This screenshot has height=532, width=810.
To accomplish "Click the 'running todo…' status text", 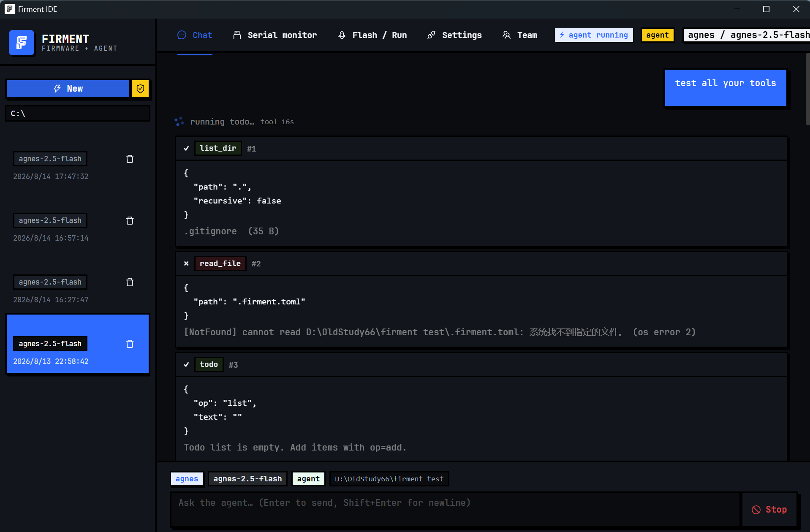I will click(x=222, y=122).
